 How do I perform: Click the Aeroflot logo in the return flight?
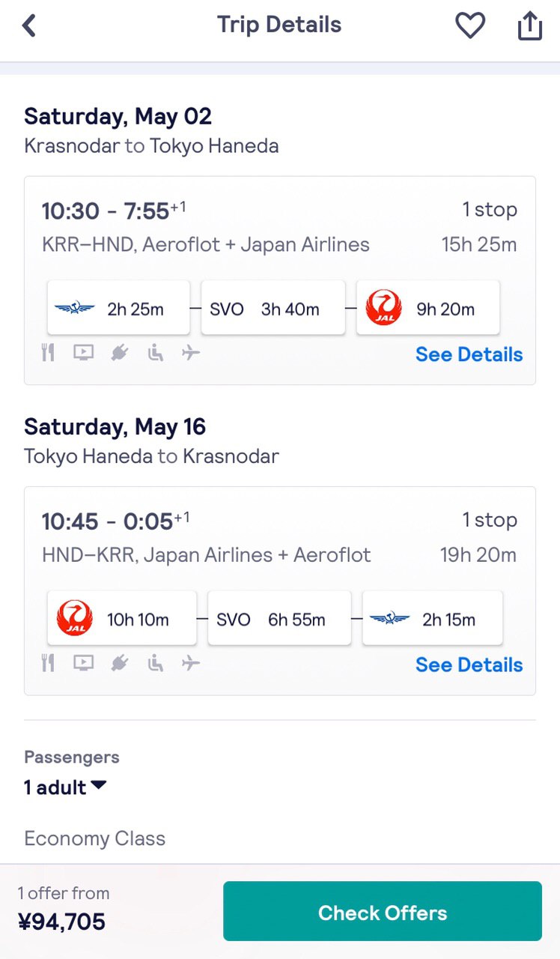click(x=390, y=619)
